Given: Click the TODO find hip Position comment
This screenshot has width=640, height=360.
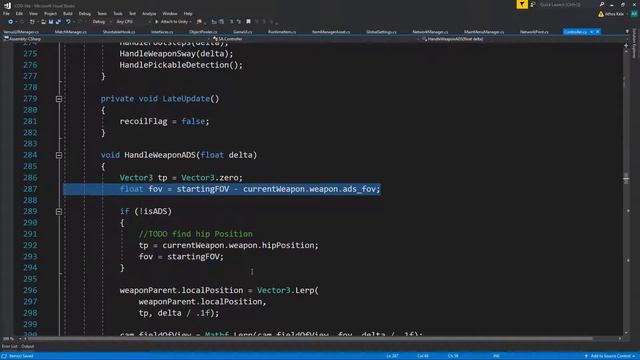Looking at the screenshot, I should 196,234.
